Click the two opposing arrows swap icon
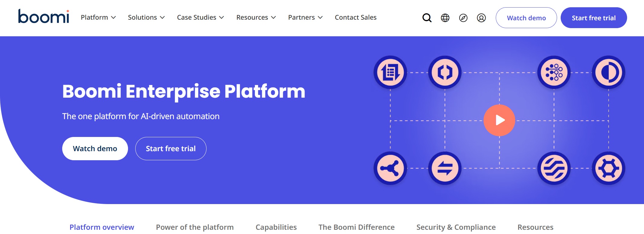The height and width of the screenshot is (234, 644). [445, 168]
